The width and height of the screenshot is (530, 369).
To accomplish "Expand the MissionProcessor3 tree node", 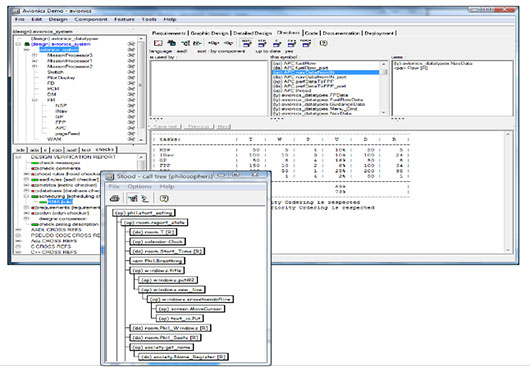I will 34,55.
